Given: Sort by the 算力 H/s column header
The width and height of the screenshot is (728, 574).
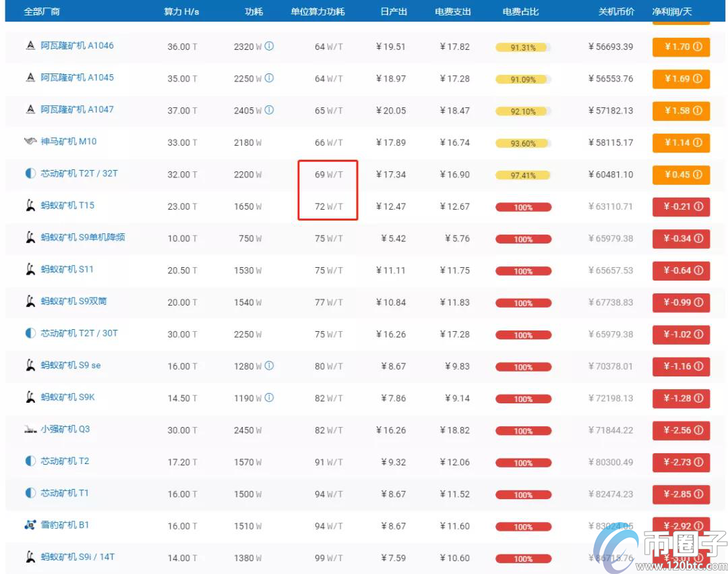Looking at the screenshot, I should tap(181, 11).
